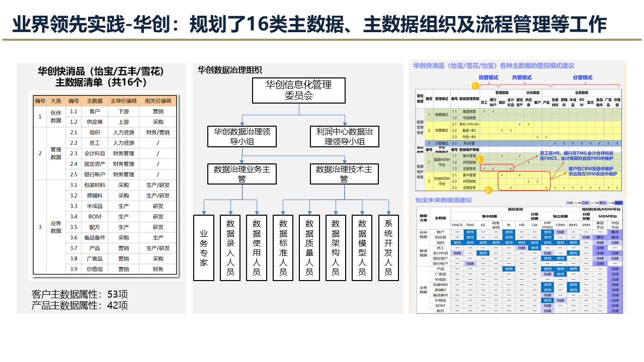Select the 未来数据流 matrix image
This screenshot has width=644, height=362.
[519, 259]
